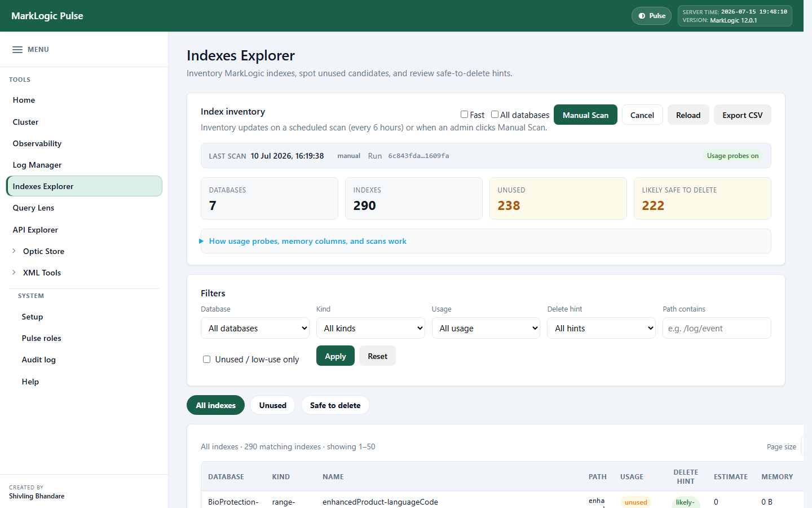Open Home in the sidebar
Screen dimensions: 812x508
click(84, 100)
